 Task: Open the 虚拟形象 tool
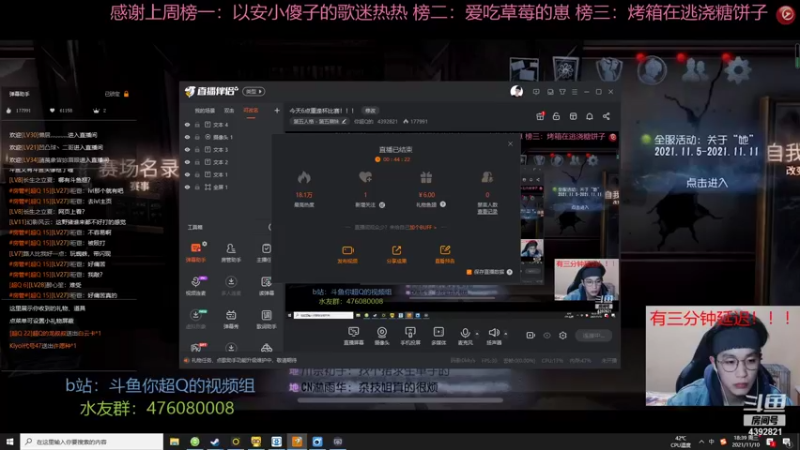[x=196, y=319]
